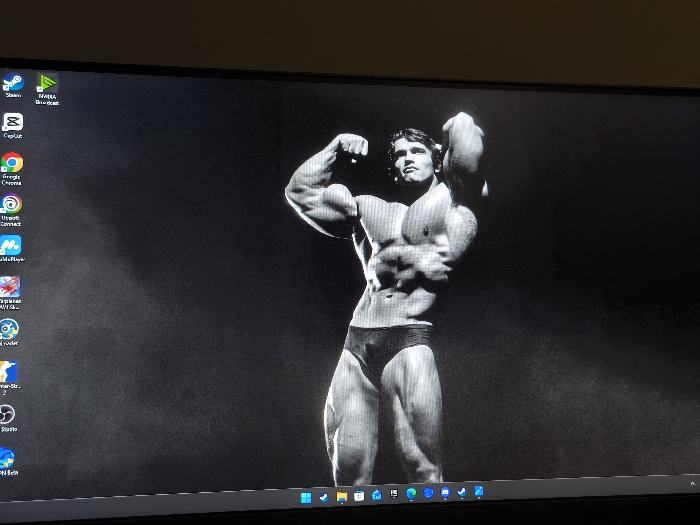Launch NVIDIA Broadcast desktop shortcut
Image resolution: width=700 pixels, height=525 pixels.
coord(47,89)
